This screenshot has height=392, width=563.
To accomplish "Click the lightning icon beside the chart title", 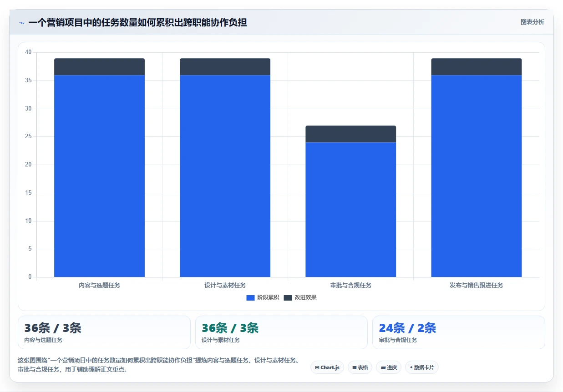I will [22, 23].
